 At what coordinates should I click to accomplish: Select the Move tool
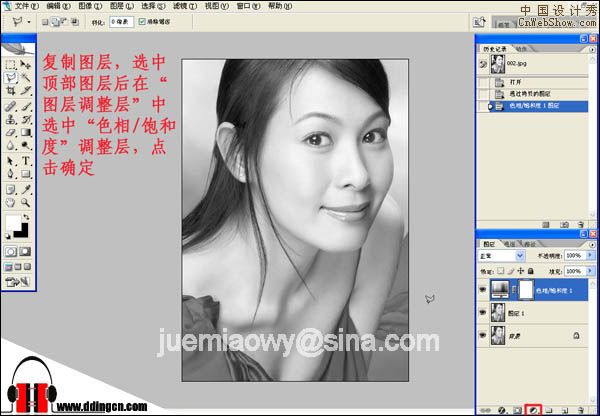[26, 64]
